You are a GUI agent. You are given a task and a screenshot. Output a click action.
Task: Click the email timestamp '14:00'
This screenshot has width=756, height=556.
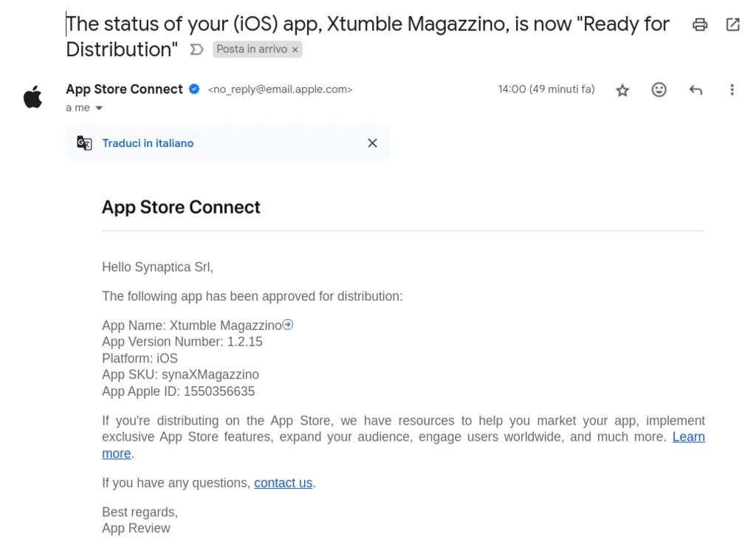click(x=512, y=89)
